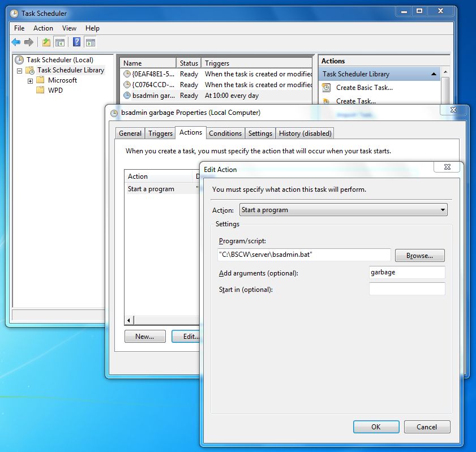Image resolution: width=476 pixels, height=452 pixels.
Task: Select the bsadmin garbage task clock icon
Action: pyautogui.click(x=127, y=96)
